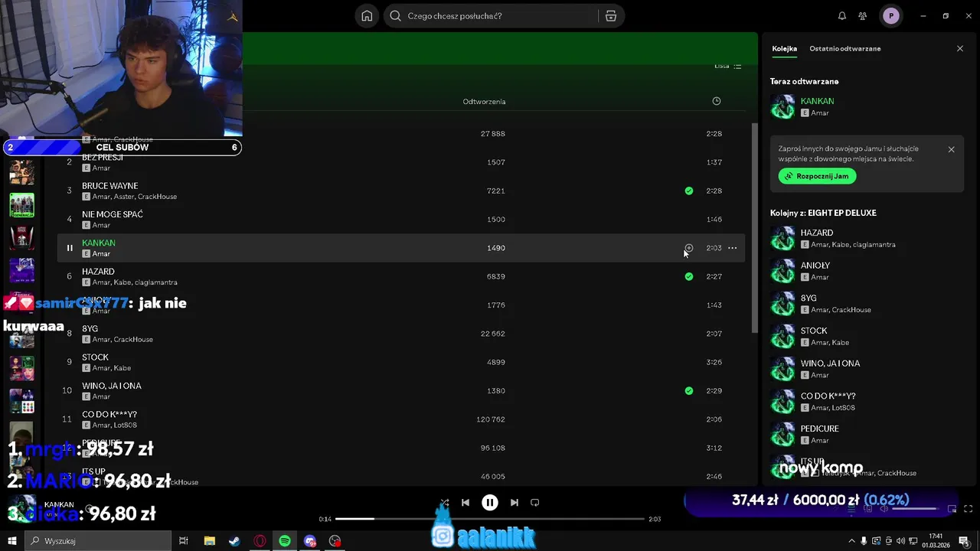The image size is (980, 551).
Task: Click the track list vertical scrollbar
Action: 755,230
